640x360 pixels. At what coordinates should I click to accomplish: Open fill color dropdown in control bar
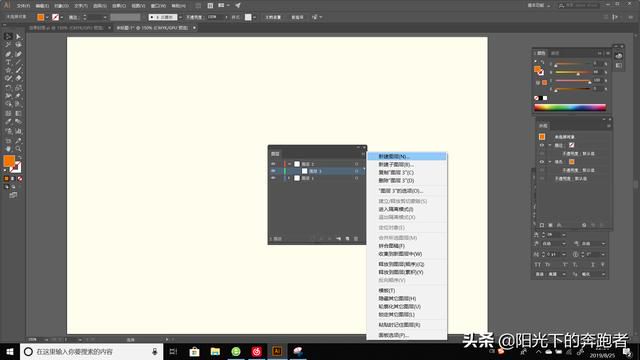(47, 17)
